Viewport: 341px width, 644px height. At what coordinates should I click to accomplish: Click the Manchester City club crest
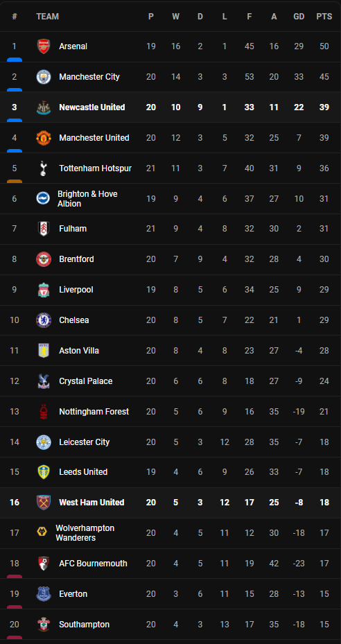[x=43, y=77]
